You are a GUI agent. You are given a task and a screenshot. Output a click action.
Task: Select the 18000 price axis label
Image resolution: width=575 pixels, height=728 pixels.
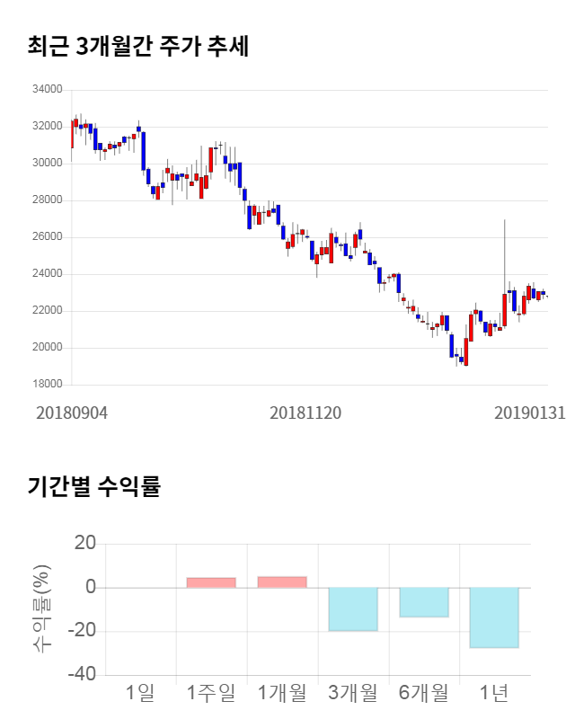[47, 385]
